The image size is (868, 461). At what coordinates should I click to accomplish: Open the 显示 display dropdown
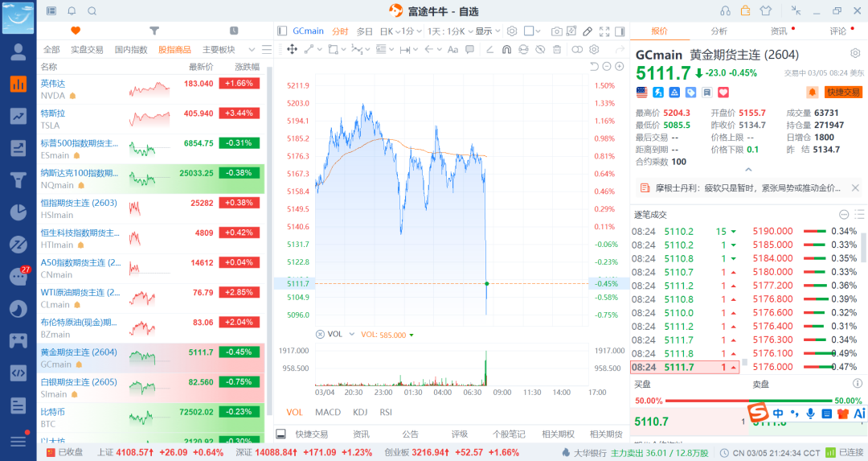(x=488, y=31)
